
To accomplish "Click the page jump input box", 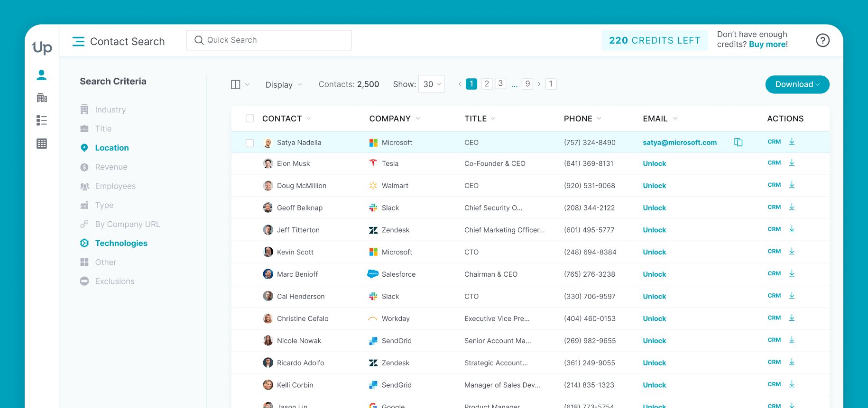I will pos(551,84).
